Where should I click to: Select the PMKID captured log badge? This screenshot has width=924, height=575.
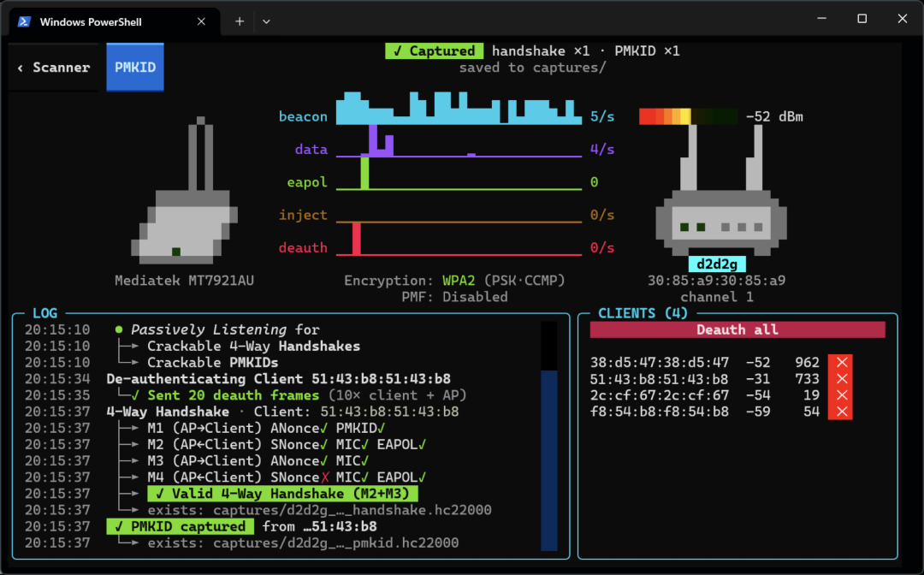[181, 527]
